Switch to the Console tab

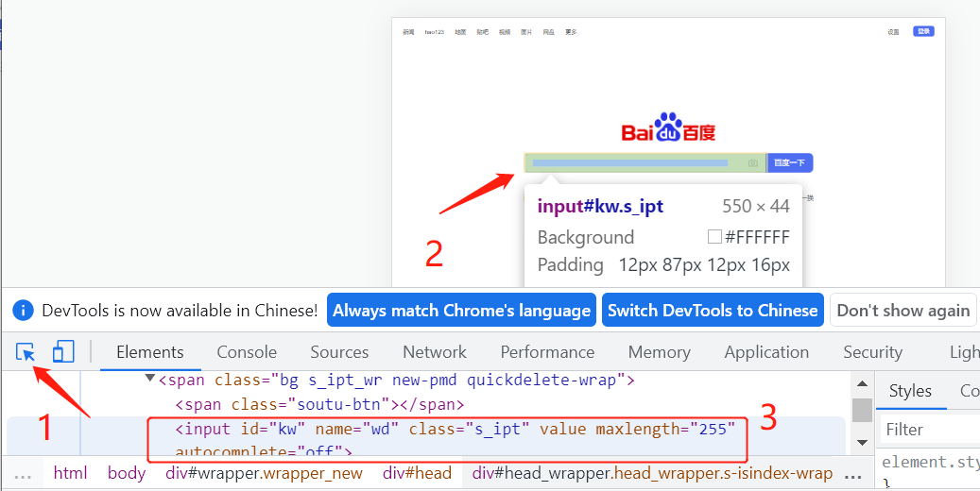point(247,352)
